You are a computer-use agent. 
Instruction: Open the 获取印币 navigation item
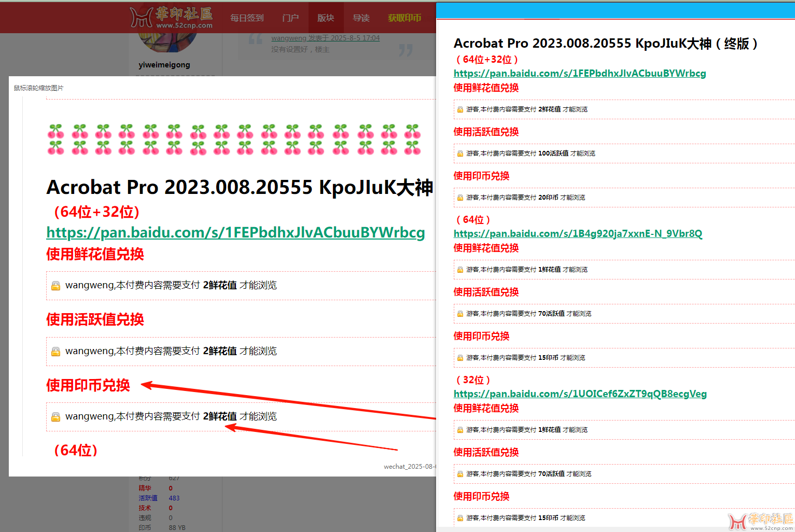(x=405, y=18)
